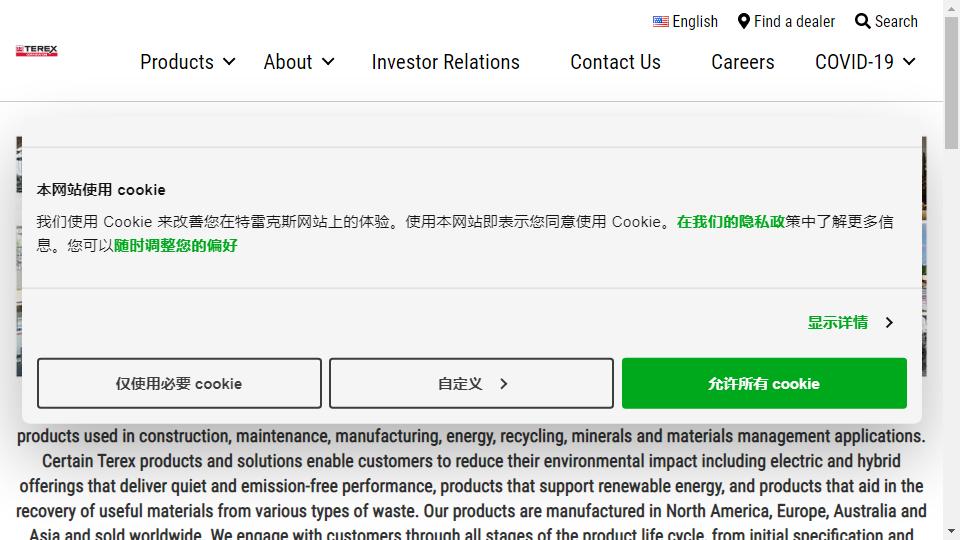Go to the Careers page
Screen dimensions: 960x540
pos(742,62)
